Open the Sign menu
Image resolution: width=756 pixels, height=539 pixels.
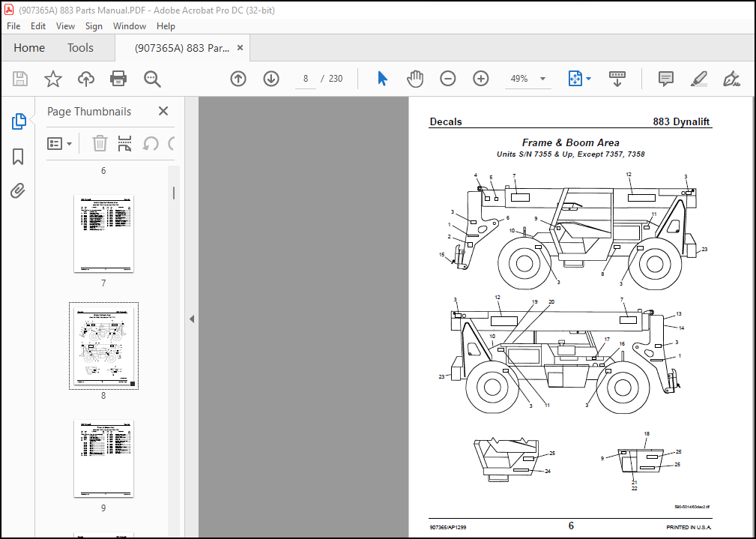point(94,26)
